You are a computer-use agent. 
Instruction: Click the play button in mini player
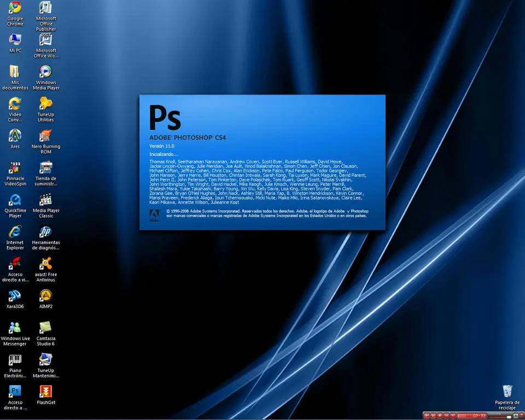427,416
